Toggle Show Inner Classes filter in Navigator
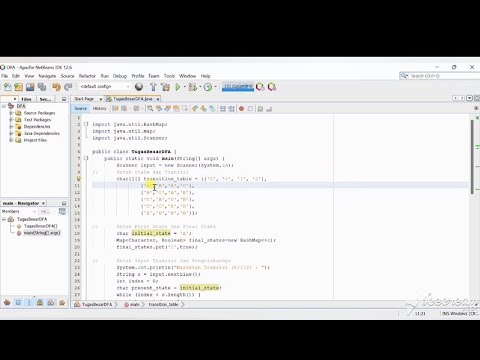The height and width of the screenshot is (360, 480). [x=51, y=303]
